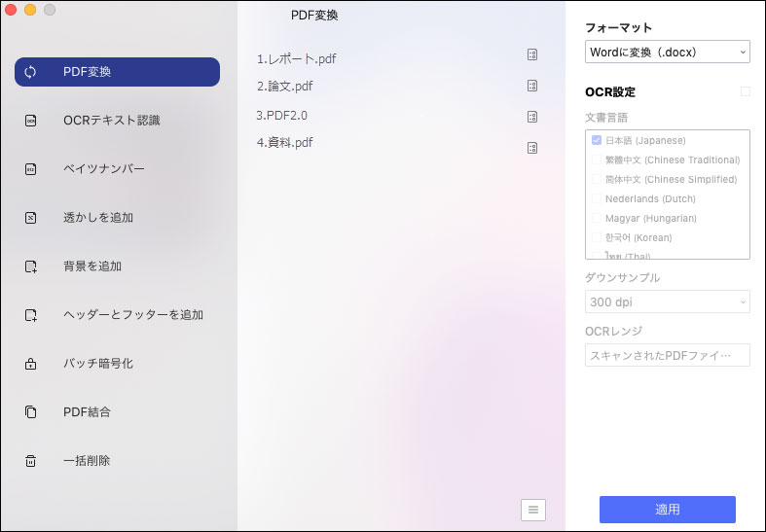This screenshot has height=532, width=766.
Task: Click the batch delete trash icon
Action: pyautogui.click(x=30, y=461)
